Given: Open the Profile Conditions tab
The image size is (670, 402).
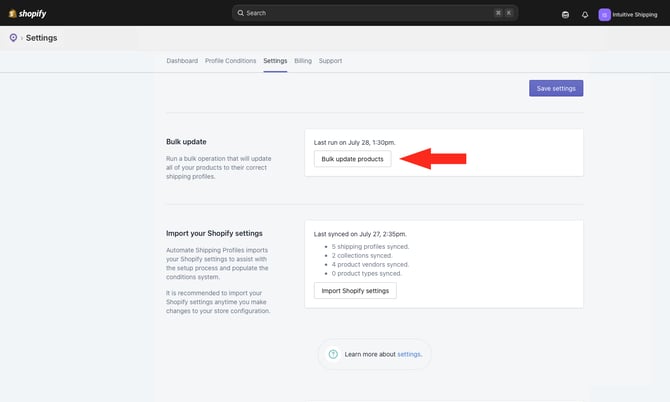Looking at the screenshot, I should pos(230,61).
